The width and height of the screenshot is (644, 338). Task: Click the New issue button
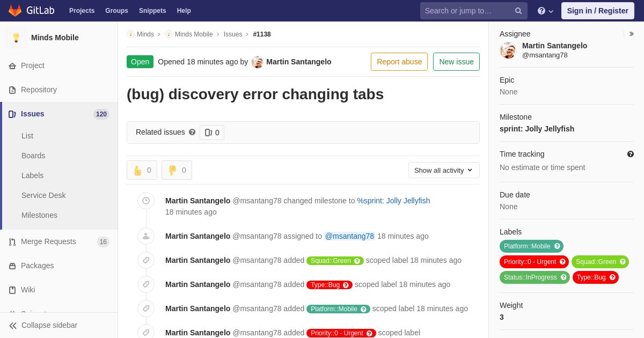tap(456, 62)
